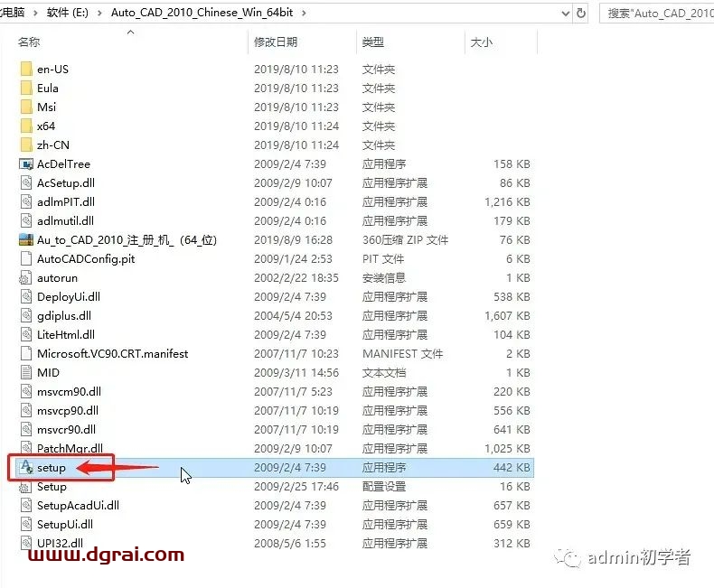Click the 1,607 KB size of gdiplus.dll
The width and height of the screenshot is (714, 588).
click(507, 316)
